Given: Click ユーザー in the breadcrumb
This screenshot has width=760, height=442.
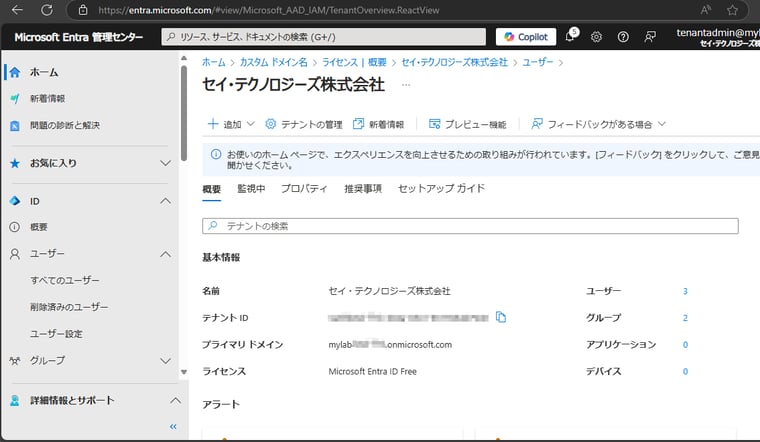Looking at the screenshot, I should pos(538,62).
